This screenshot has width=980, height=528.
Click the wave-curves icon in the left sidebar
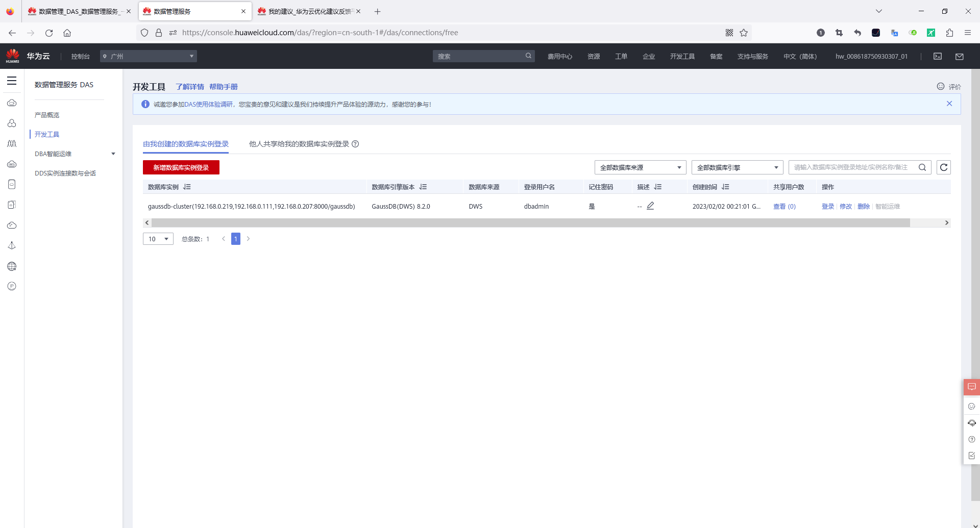(x=12, y=144)
